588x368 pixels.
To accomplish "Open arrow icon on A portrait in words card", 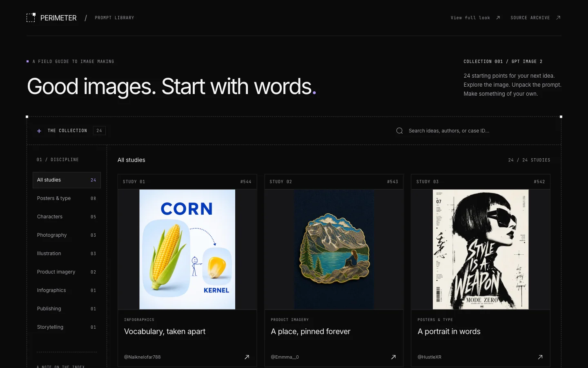I will 540,357.
